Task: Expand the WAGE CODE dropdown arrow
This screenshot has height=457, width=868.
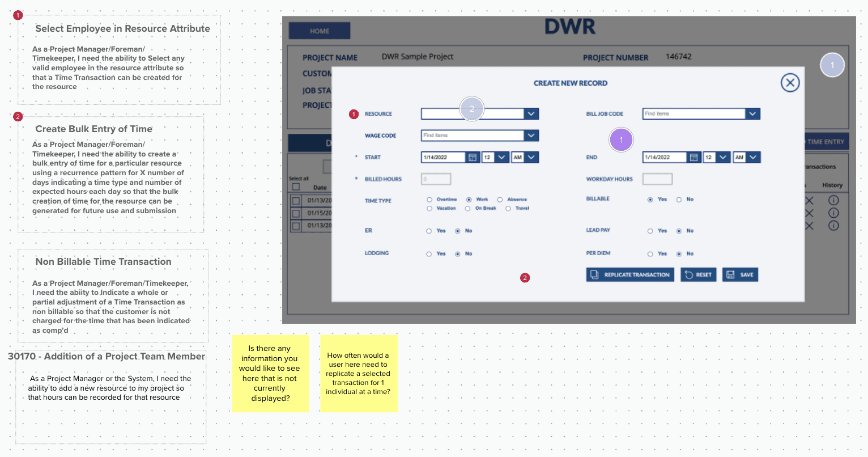Action: pyautogui.click(x=531, y=136)
